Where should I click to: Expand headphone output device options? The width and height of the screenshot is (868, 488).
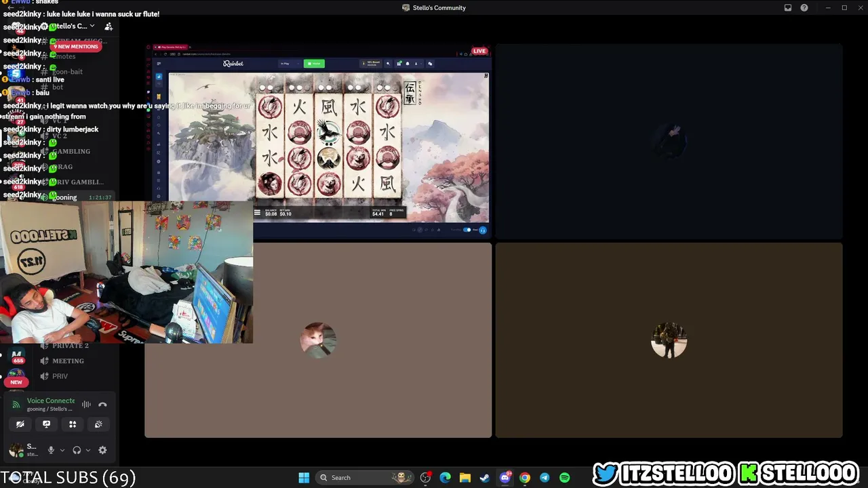pos(87,450)
